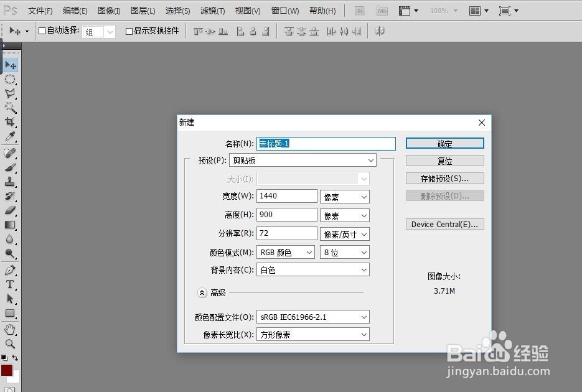The image size is (582, 392).
Task: Select the History Brush tool
Action: click(x=10, y=196)
